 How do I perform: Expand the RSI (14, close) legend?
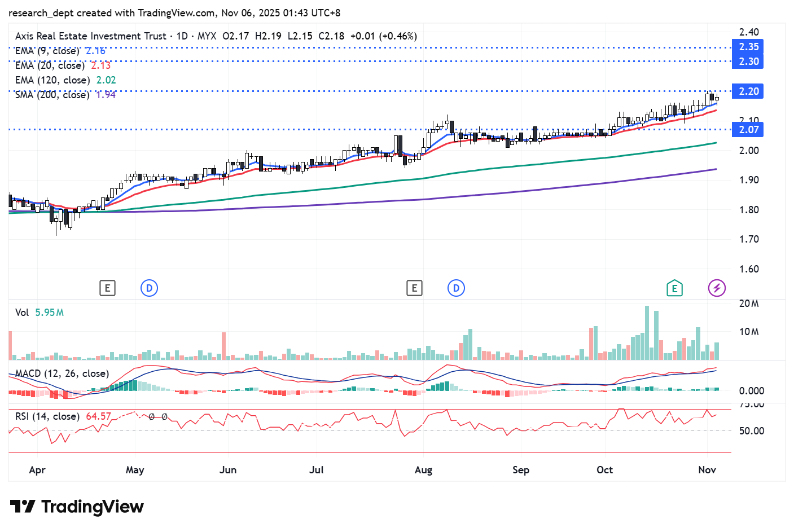click(x=47, y=416)
